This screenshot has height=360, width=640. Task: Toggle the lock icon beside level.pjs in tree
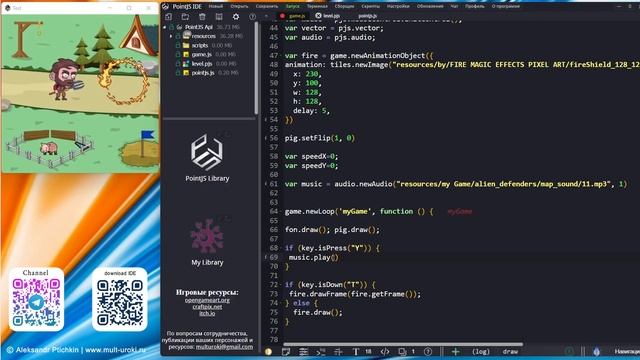(178, 64)
